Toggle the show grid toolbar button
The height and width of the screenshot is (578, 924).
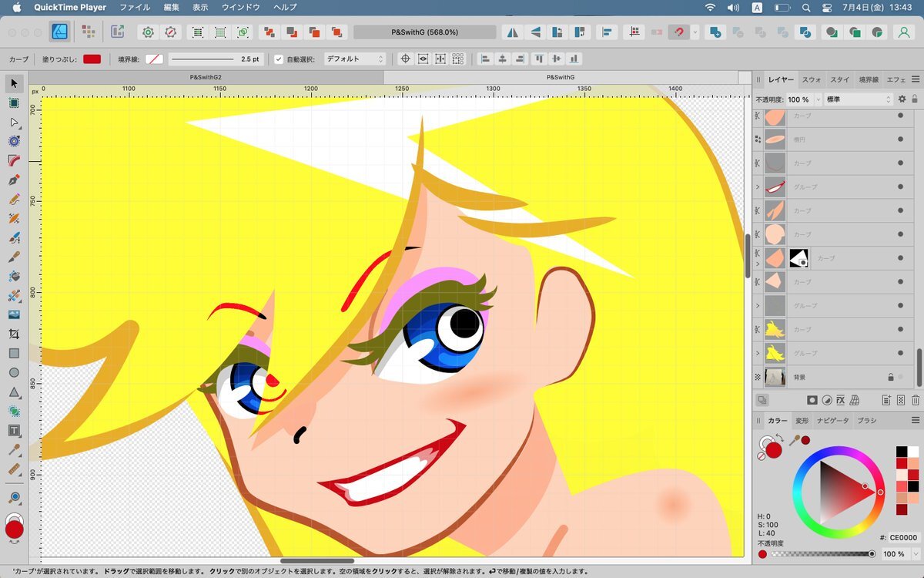coord(198,32)
